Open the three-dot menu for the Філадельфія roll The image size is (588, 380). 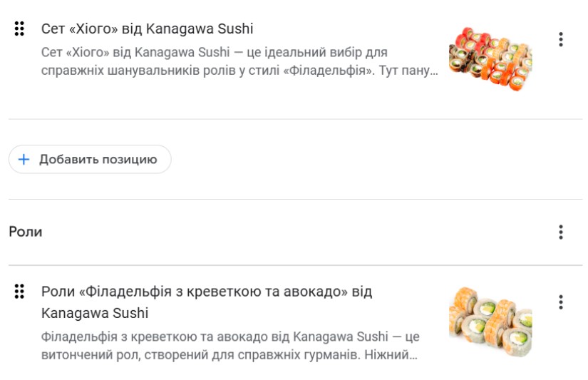(561, 302)
